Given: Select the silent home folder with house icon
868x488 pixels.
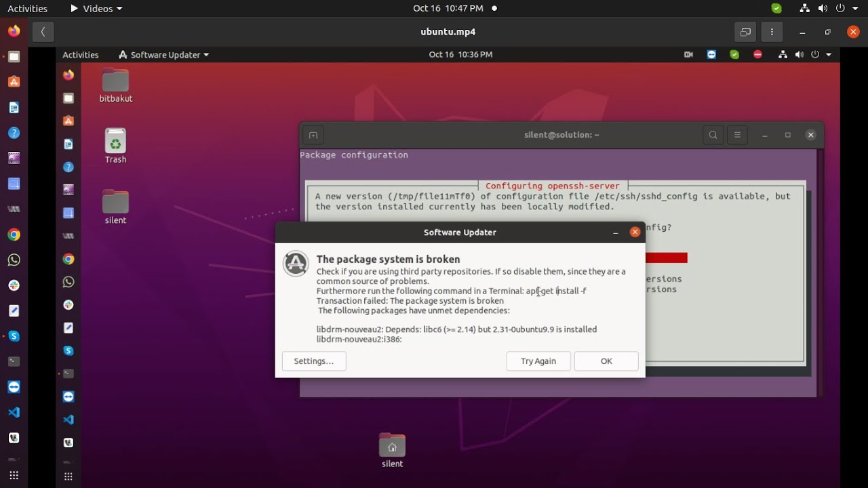Looking at the screenshot, I should pos(392,451).
